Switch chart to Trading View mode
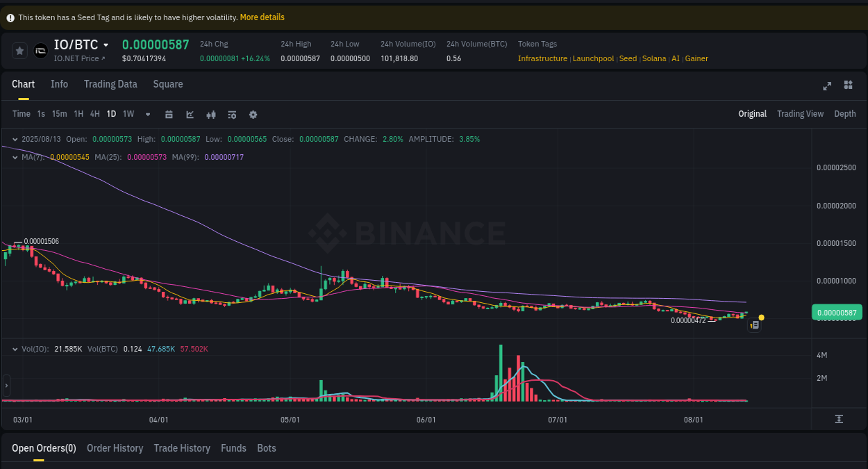This screenshot has width=868, height=469. coord(800,113)
